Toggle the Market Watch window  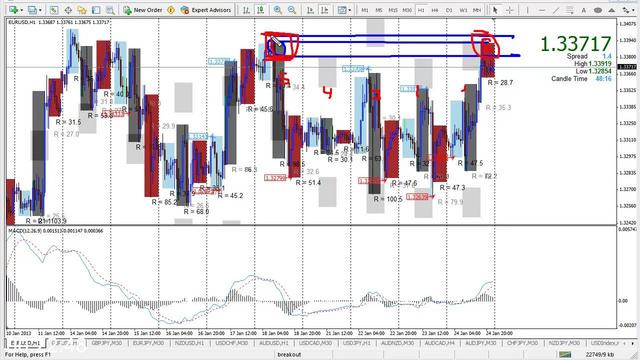[54, 10]
